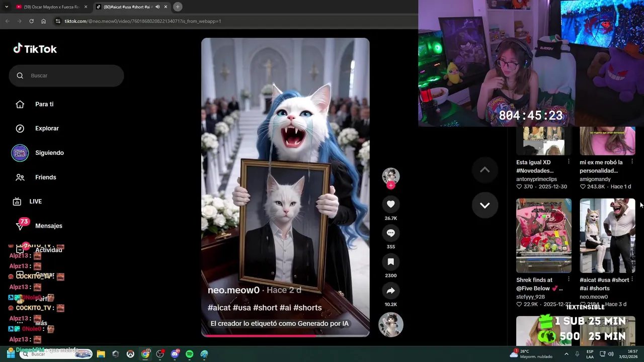The width and height of the screenshot is (644, 362).
Task: Open the LIVE section
Action: tap(35, 201)
